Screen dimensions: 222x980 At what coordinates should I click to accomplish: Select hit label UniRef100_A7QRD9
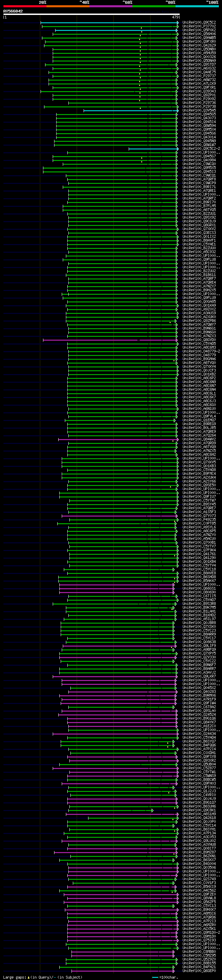click(199, 443)
